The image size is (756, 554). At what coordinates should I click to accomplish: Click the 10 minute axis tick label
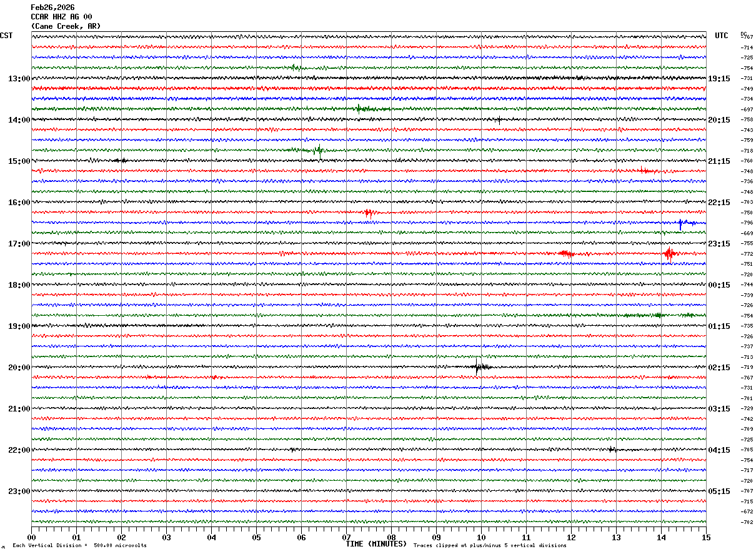click(481, 537)
